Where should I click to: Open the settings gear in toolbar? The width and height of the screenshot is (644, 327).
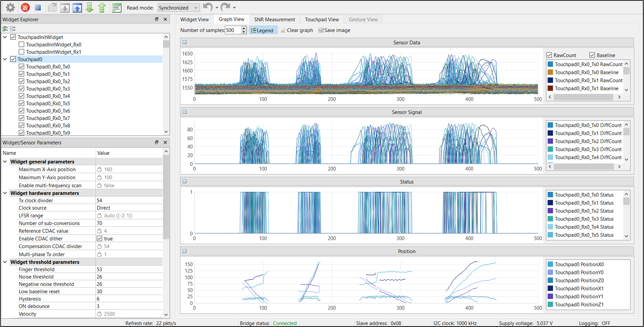click(10, 7)
